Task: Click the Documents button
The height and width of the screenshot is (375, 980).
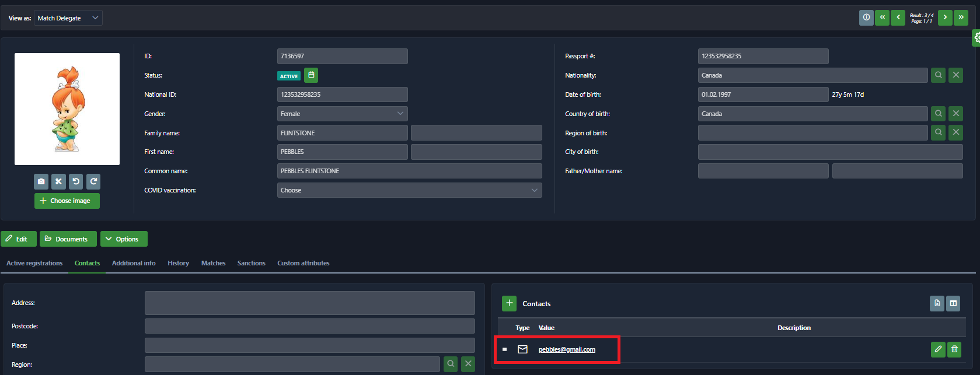Action: (68, 239)
